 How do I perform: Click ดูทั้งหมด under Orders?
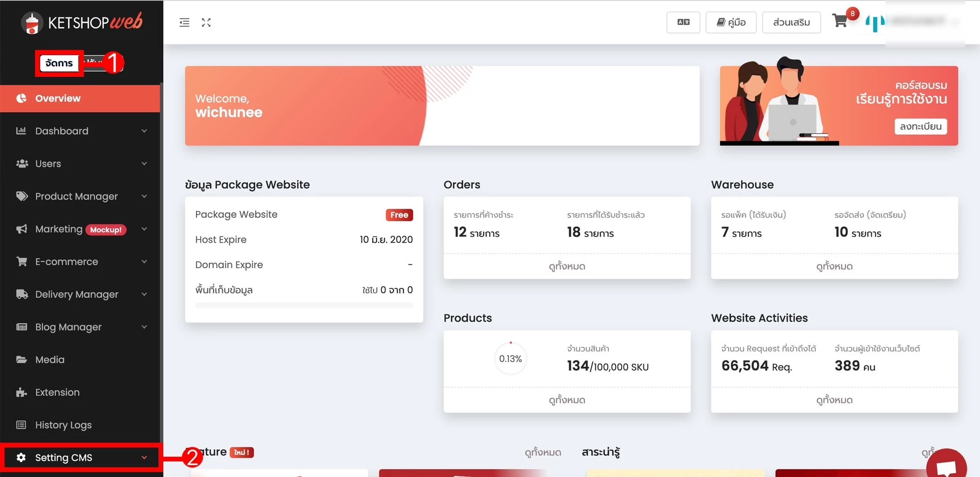tap(567, 266)
